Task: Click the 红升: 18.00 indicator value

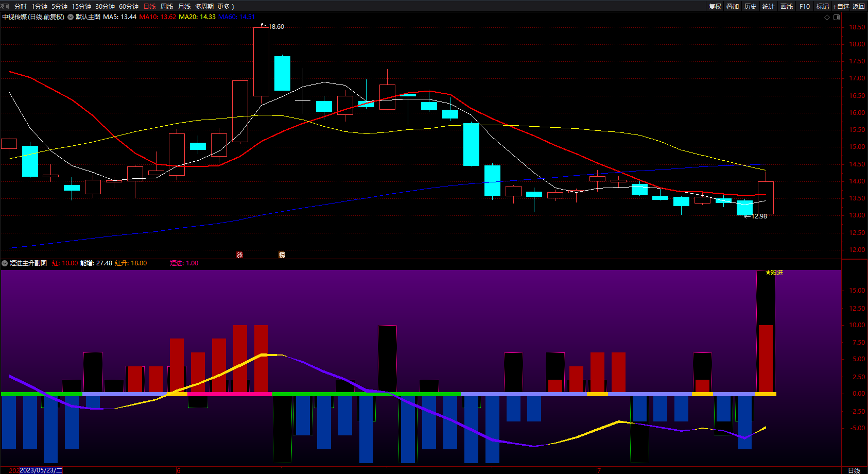Action: [131, 263]
